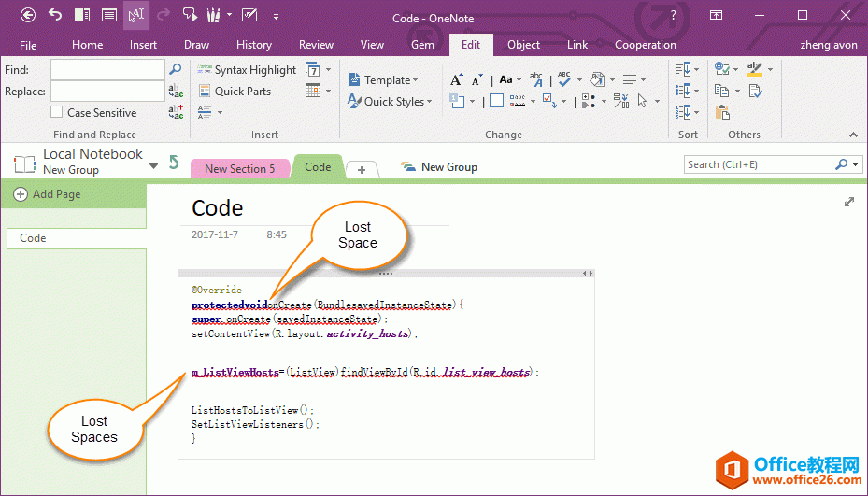Click the Quick Parts button
Viewport: 868px width, 496px height.
point(235,92)
